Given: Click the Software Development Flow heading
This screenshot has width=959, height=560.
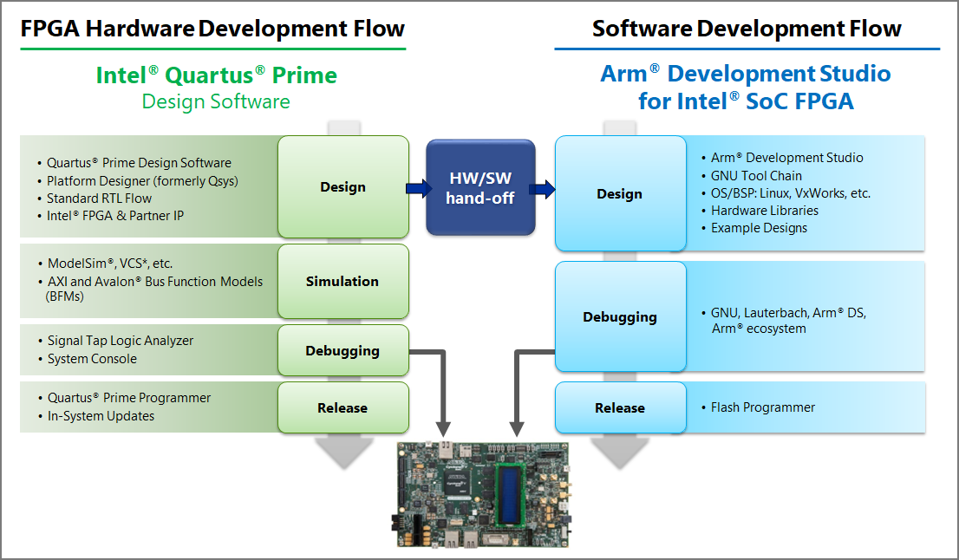Looking at the screenshot, I should click(747, 28).
